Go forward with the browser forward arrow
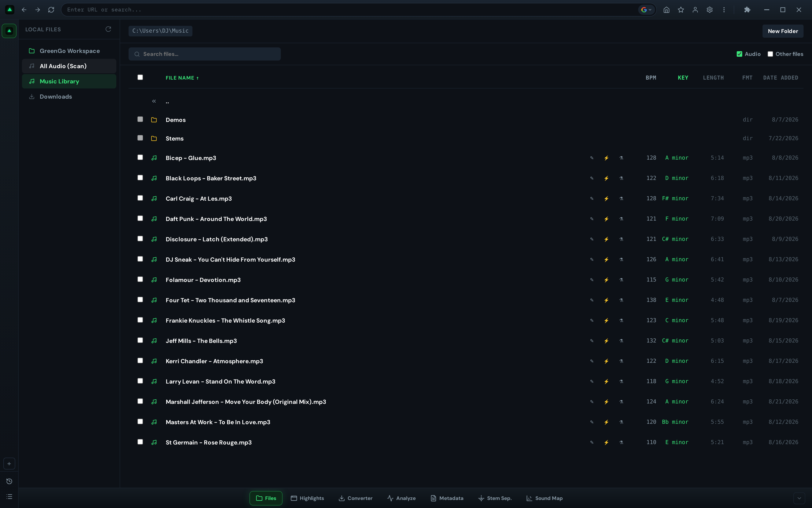The height and width of the screenshot is (508, 812). 38,10
